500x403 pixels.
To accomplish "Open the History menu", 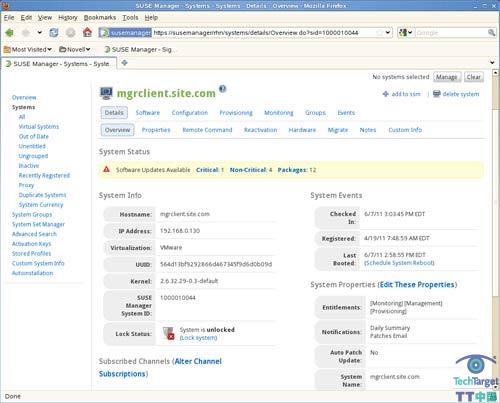I will click(x=68, y=18).
